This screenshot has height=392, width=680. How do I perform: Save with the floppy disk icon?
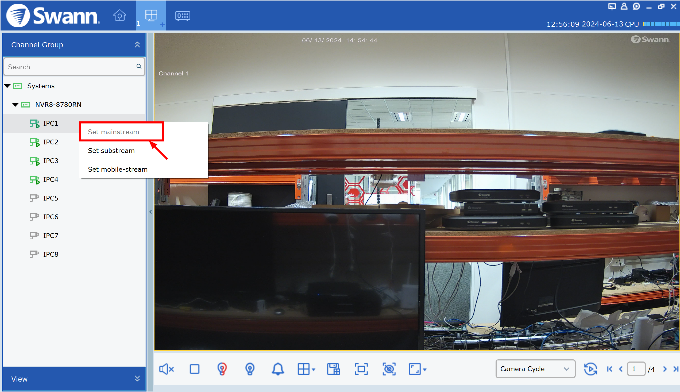click(333, 369)
